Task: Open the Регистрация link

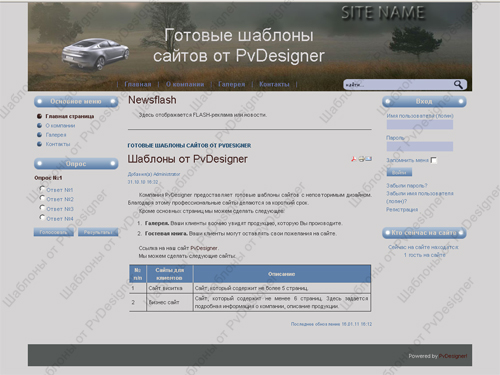Action: point(402,210)
